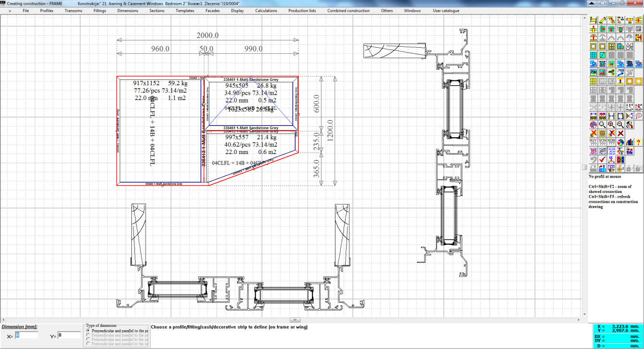Click the IXJY ??? toolbar icon
Image resolution: width=644 pixels, height=349 pixels.
[x=593, y=142]
